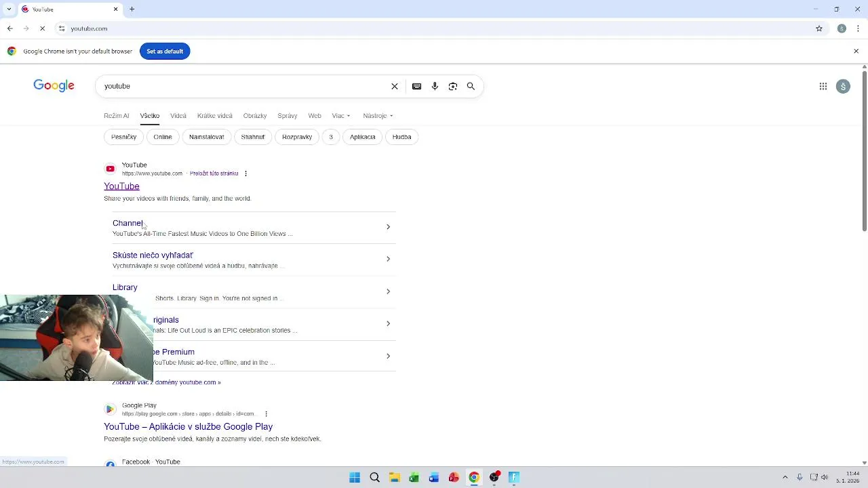868x488 pixels.
Task: Open the YouTube result title link
Action: pos(121,186)
